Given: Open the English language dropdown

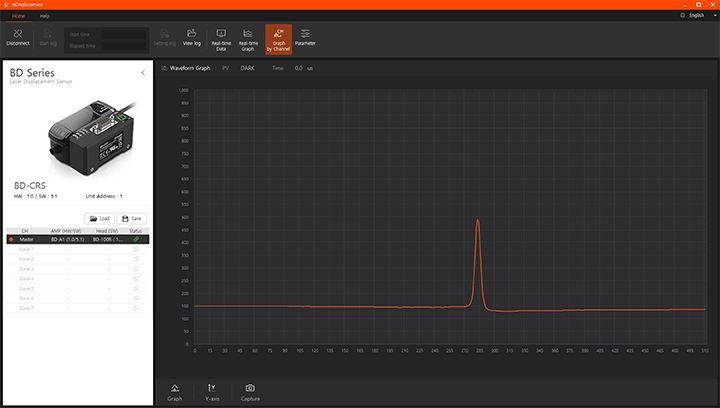Looking at the screenshot, I should tap(690, 16).
